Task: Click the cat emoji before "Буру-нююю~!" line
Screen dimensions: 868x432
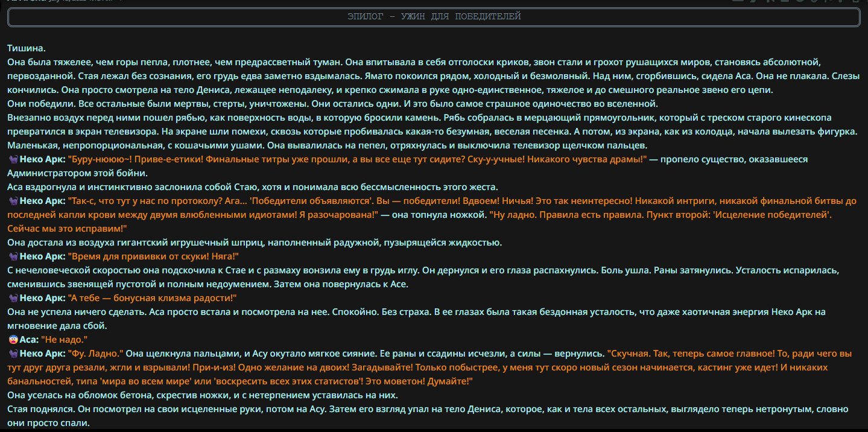Action: tap(13, 159)
